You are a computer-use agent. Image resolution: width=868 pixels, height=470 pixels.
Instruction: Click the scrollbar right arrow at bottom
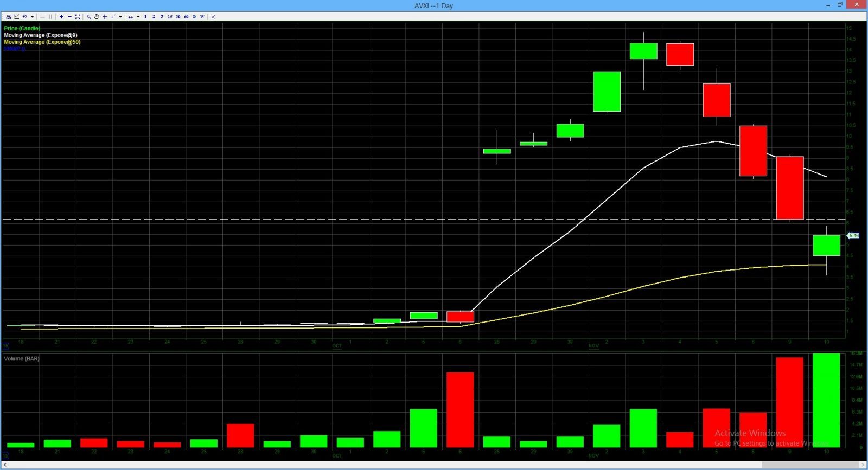863,465
